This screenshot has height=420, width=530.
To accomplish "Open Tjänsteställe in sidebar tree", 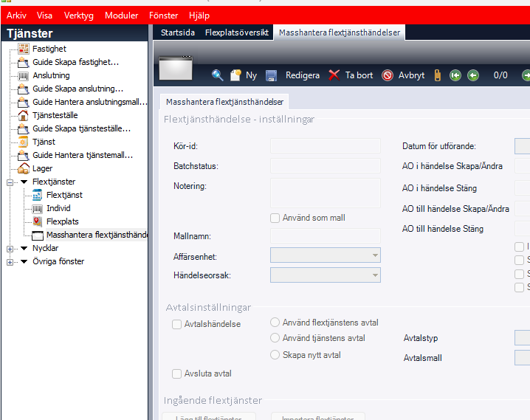I will click(x=55, y=115).
